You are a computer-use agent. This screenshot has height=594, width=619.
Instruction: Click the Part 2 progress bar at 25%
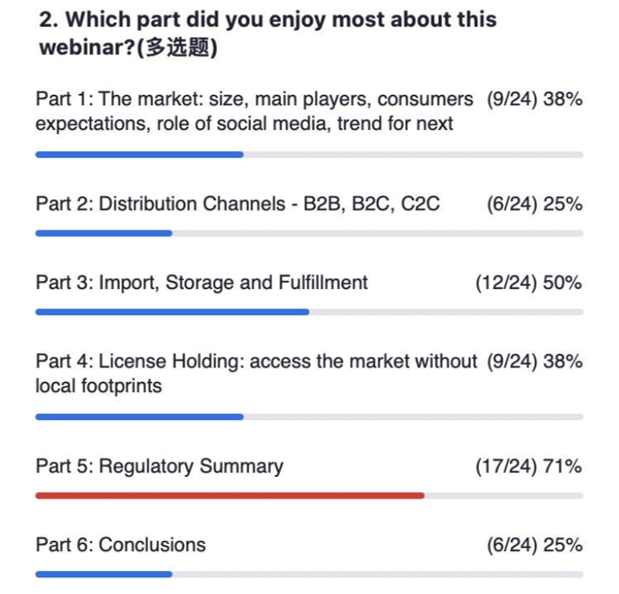point(309,233)
